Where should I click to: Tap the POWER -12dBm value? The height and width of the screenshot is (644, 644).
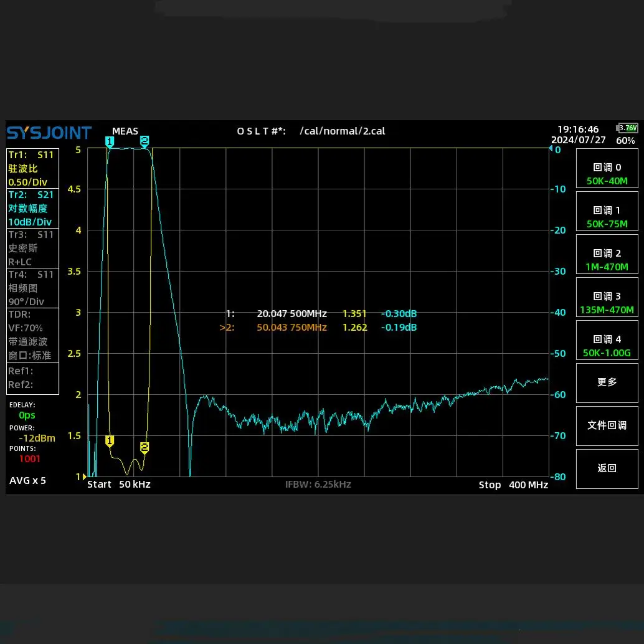[37, 438]
